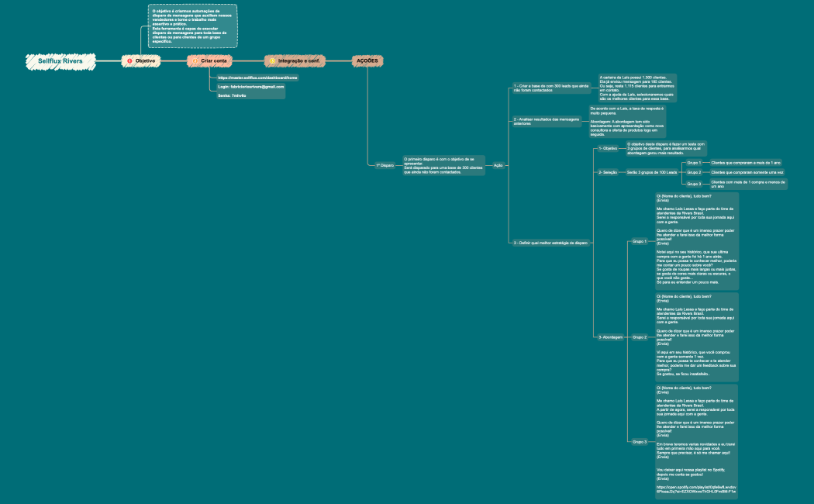Select the '2 - Analisar resultados' step node
This screenshot has width=814, height=504.
pos(546,121)
